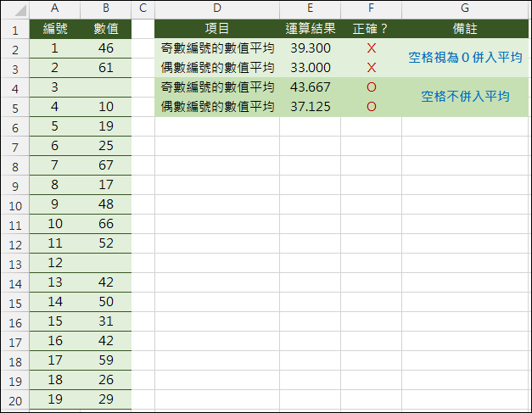This screenshot has width=532, height=413.
Task: Click 偶數編號的數值平均 in row 3
Action: tap(217, 68)
